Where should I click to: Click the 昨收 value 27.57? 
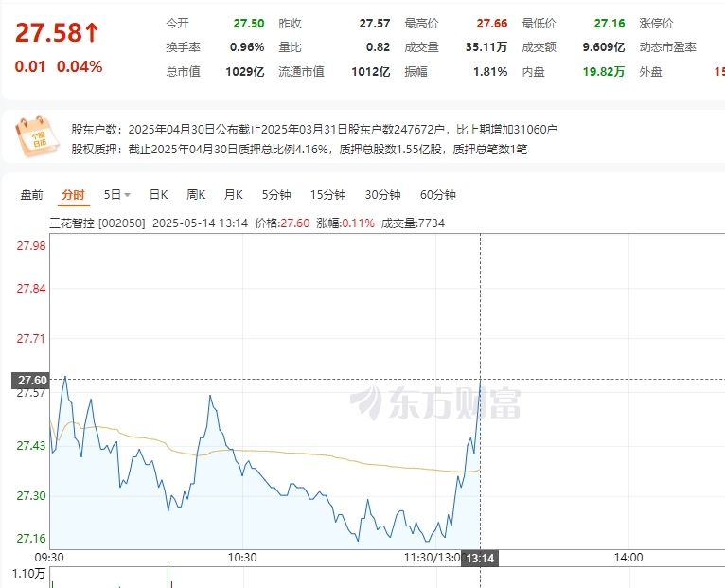click(x=375, y=23)
